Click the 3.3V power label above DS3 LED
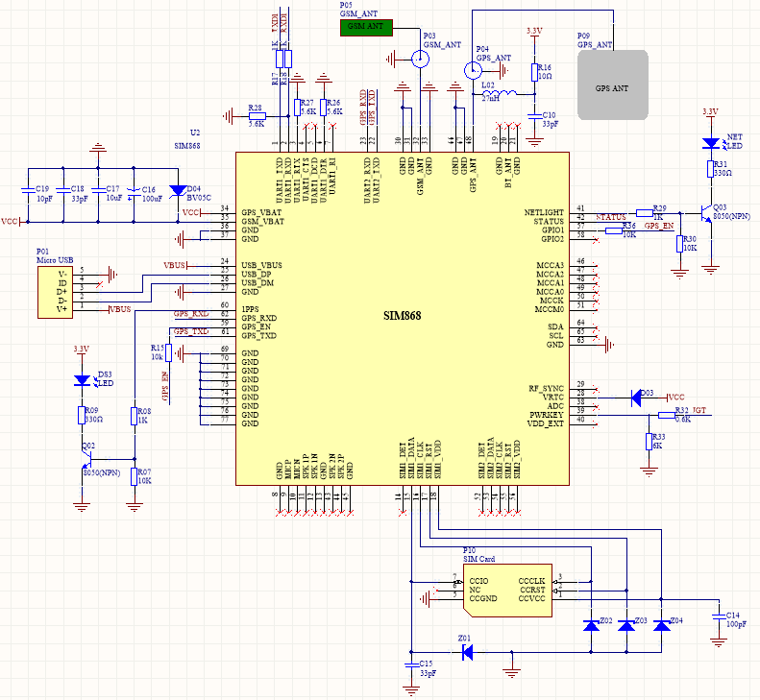760x700 pixels. (x=81, y=349)
